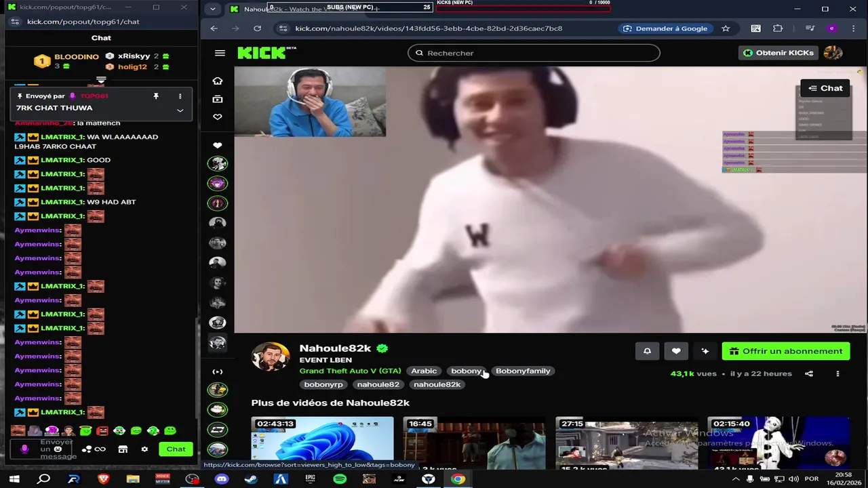Collapse chat leaderboard arrow
This screenshot has width=868, height=488.
point(101,81)
